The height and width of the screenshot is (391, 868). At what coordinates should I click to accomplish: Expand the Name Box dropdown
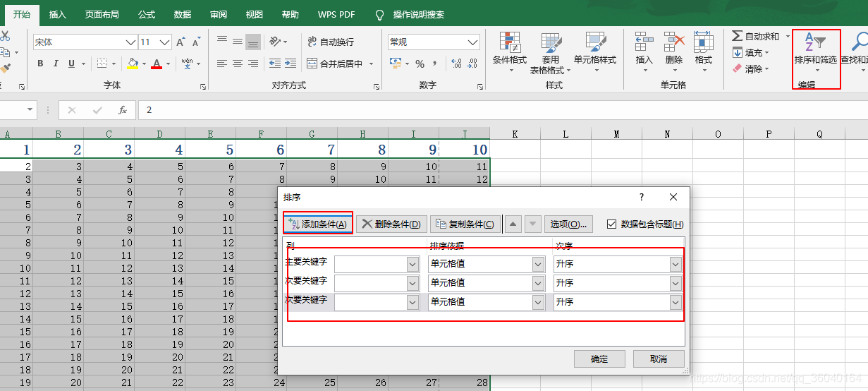(30, 110)
